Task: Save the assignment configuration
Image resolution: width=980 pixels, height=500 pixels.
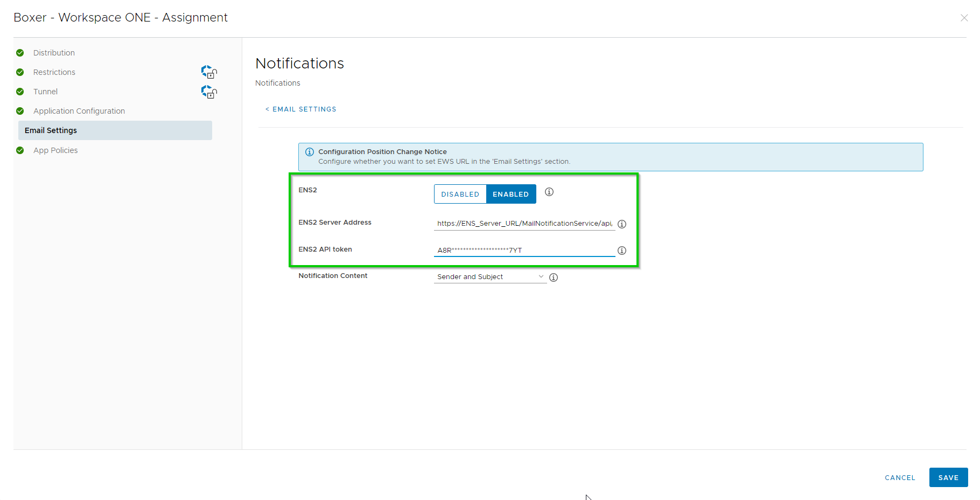Action: [x=948, y=477]
